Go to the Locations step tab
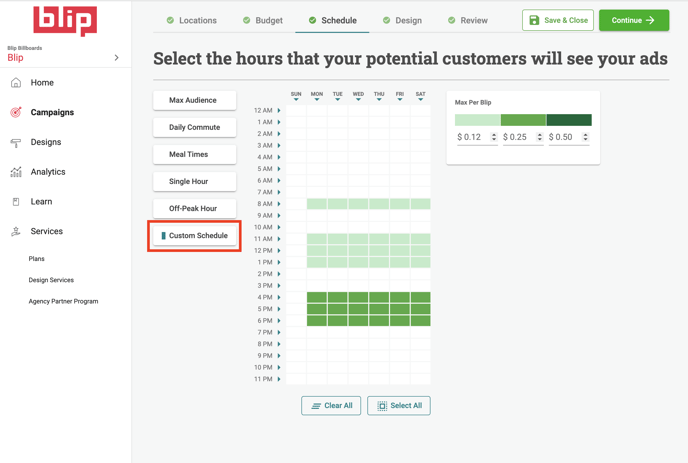 192,20
